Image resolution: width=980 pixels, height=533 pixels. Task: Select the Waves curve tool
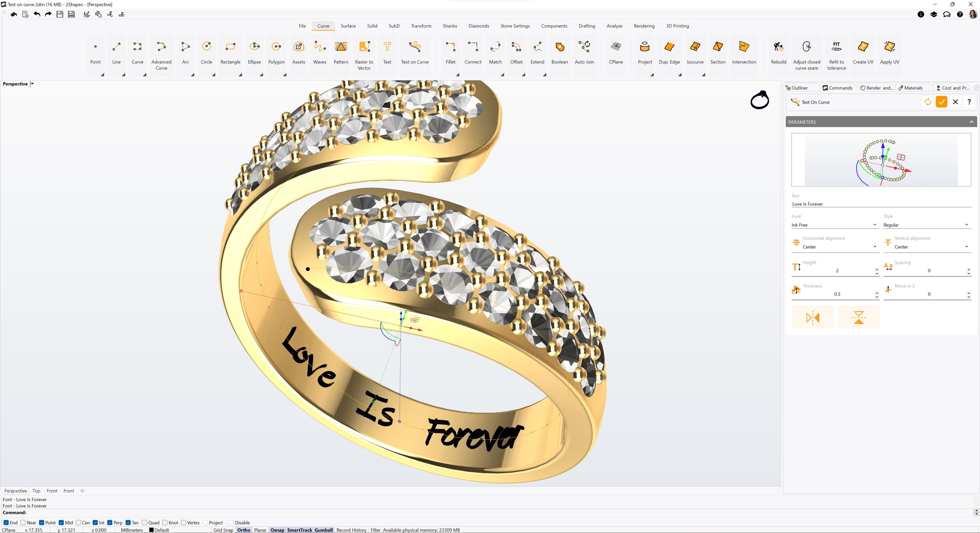[x=319, y=52]
